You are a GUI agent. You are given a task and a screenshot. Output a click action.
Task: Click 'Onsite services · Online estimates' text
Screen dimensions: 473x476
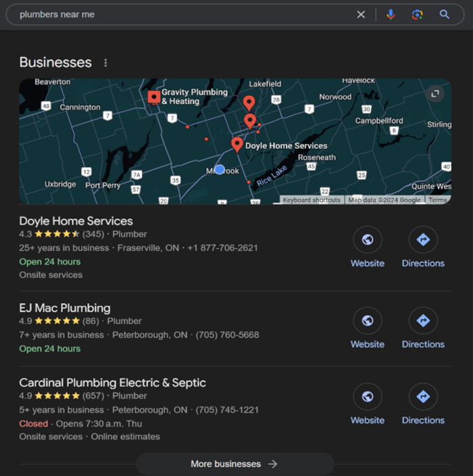(89, 437)
